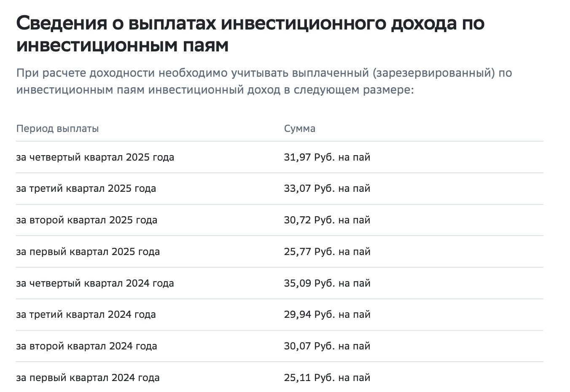Select the 'за третий квартал 2025 года' row label
Viewport: 570px width, 392px height.
tap(86, 188)
